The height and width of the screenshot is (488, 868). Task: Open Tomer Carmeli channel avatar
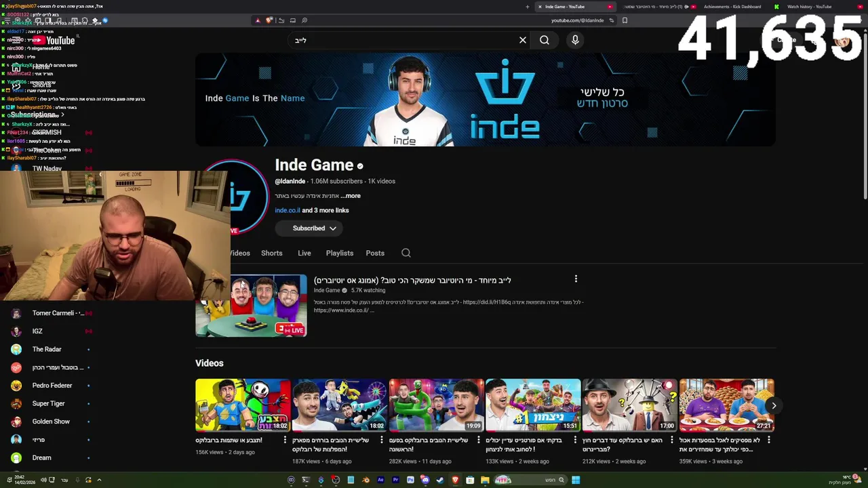(x=16, y=313)
